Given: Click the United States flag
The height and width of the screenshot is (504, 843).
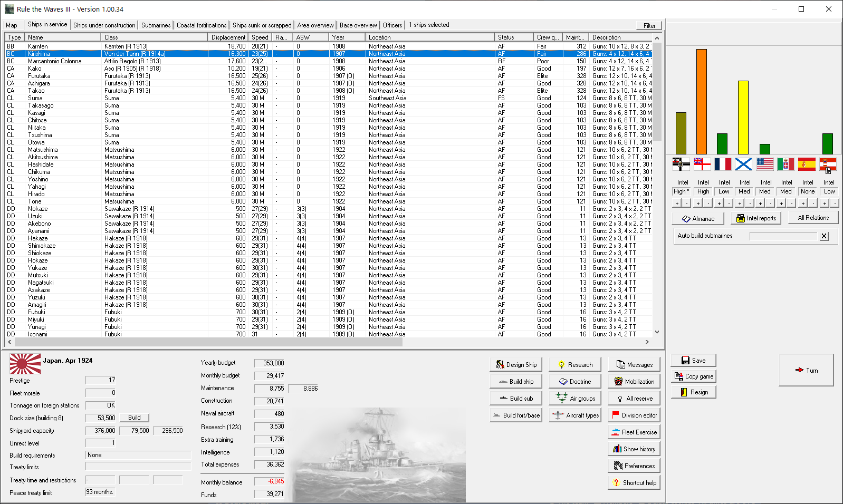Looking at the screenshot, I should point(765,164).
